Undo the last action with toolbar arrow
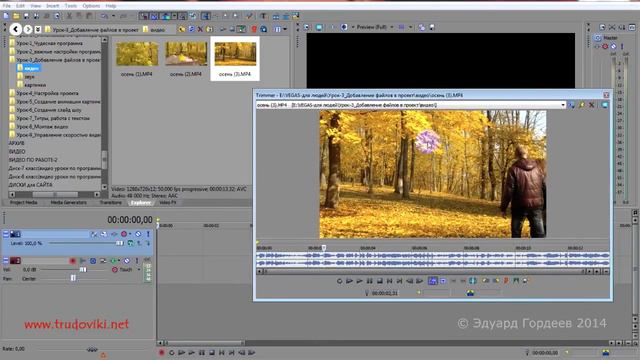This screenshot has width=640, height=360. (x=104, y=16)
